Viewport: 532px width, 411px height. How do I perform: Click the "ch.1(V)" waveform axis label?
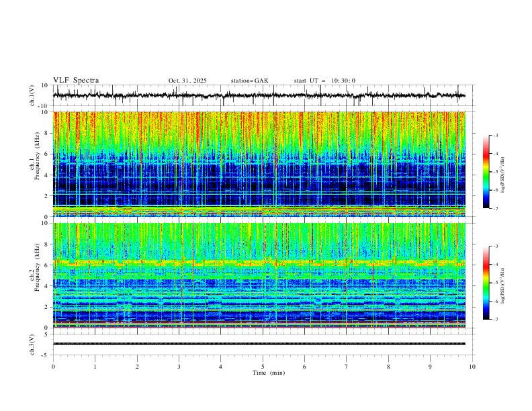point(32,95)
